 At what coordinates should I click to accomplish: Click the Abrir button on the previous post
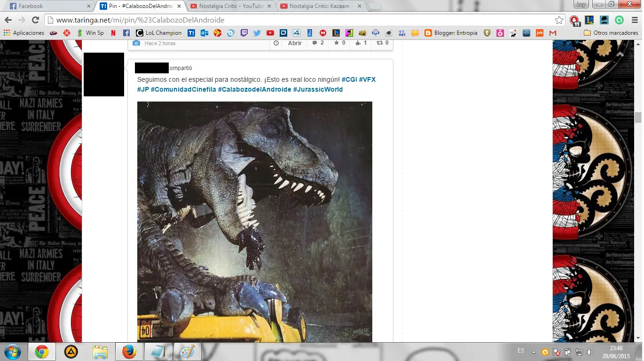(x=295, y=43)
